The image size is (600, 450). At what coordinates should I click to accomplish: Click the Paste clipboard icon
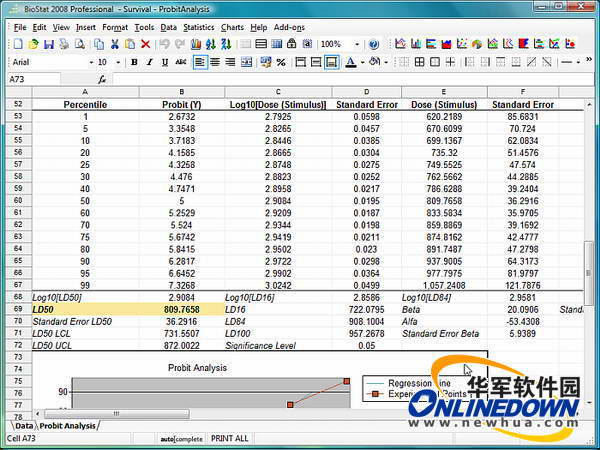tap(130, 44)
